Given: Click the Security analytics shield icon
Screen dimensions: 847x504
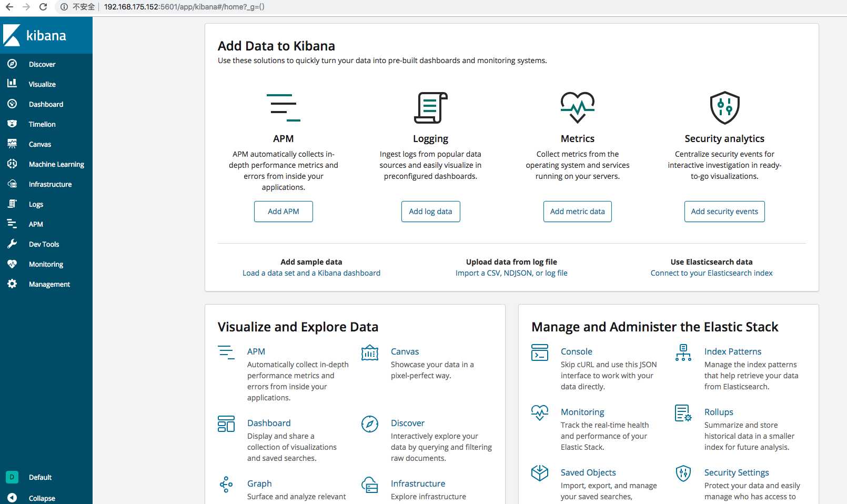Looking at the screenshot, I should [x=724, y=107].
